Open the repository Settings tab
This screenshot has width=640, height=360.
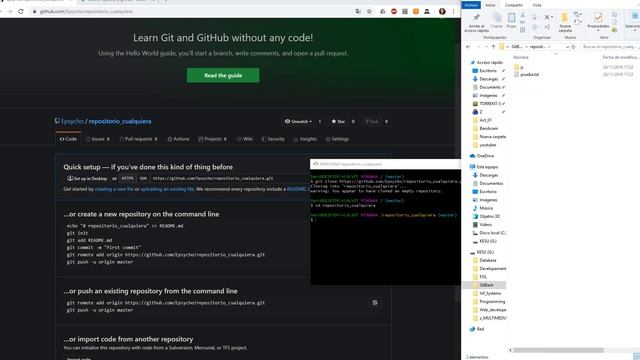[337, 139]
